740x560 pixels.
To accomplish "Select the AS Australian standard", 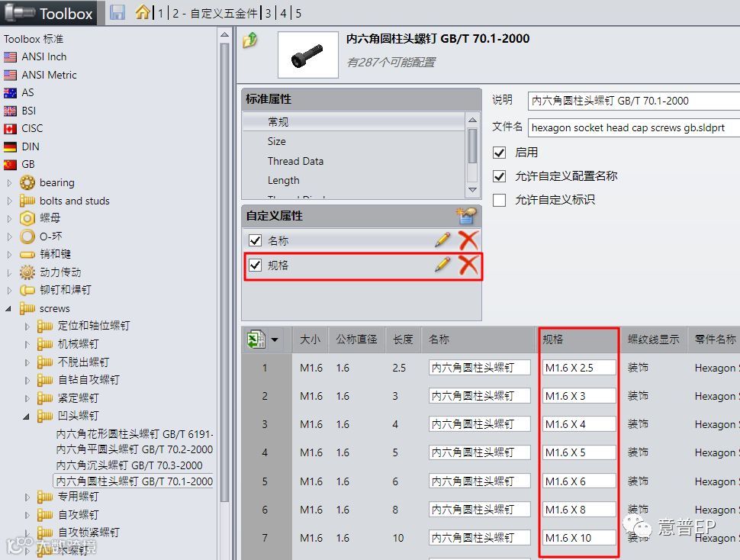I will tap(27, 92).
